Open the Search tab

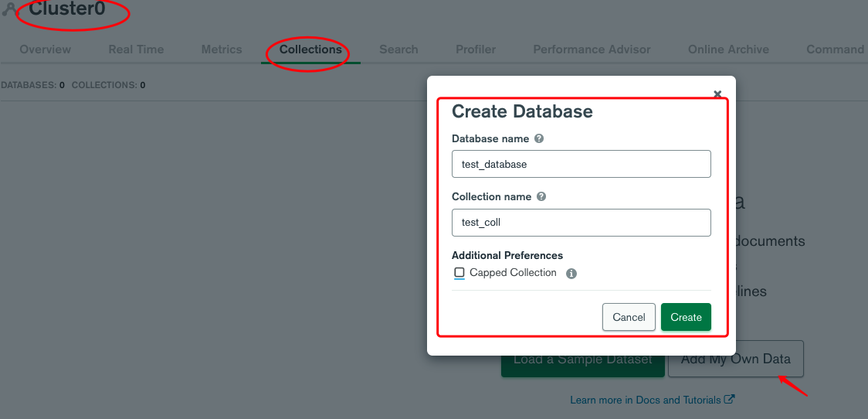pos(398,49)
